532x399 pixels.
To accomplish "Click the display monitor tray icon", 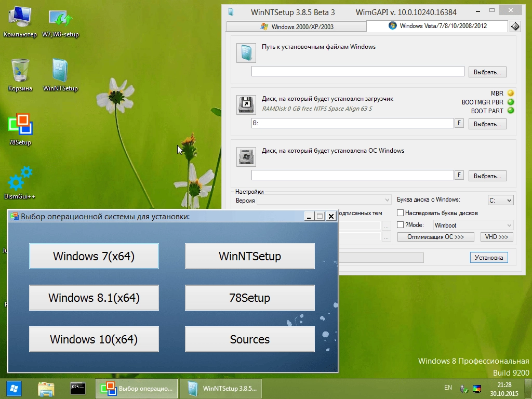I will (x=477, y=389).
